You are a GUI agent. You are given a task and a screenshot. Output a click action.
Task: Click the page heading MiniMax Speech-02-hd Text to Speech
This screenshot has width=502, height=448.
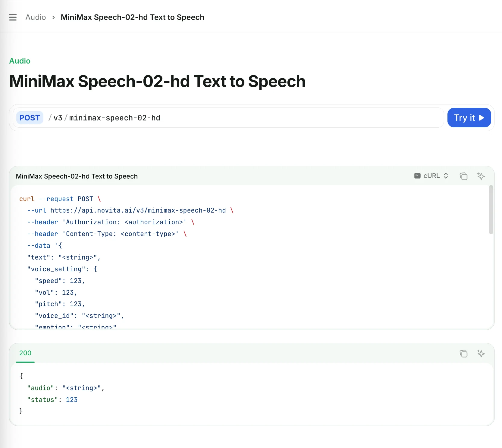click(157, 81)
